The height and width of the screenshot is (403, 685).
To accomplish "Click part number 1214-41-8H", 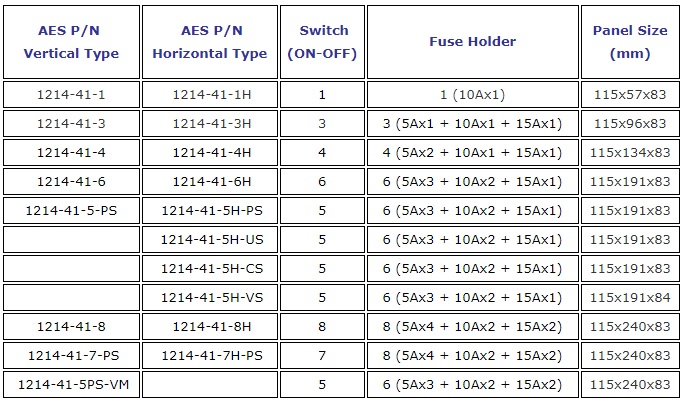I will [x=212, y=327].
